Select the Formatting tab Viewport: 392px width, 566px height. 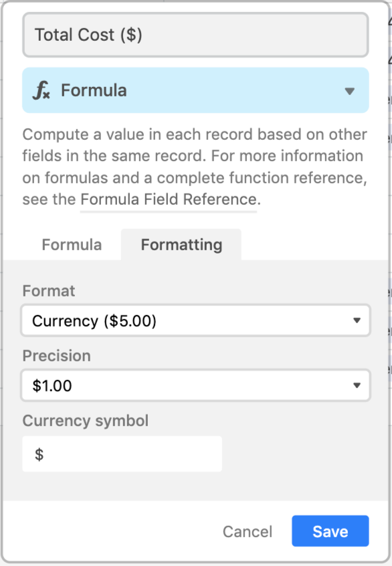181,245
